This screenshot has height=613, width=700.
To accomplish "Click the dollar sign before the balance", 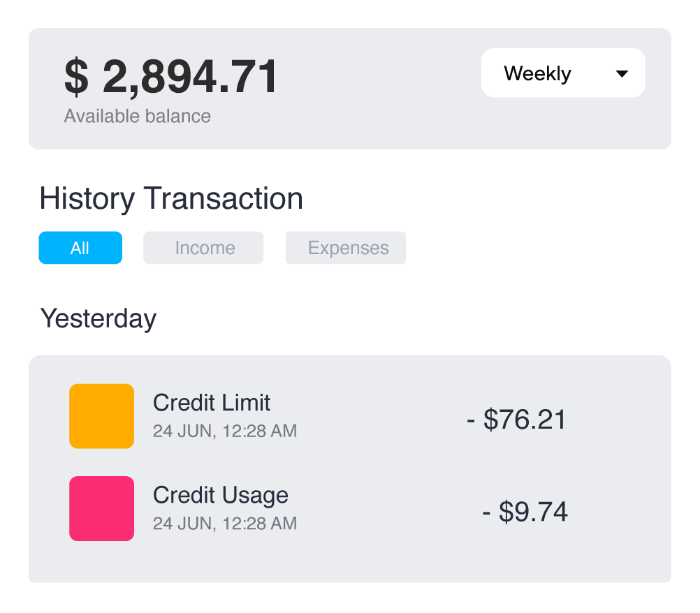I will coord(76,77).
